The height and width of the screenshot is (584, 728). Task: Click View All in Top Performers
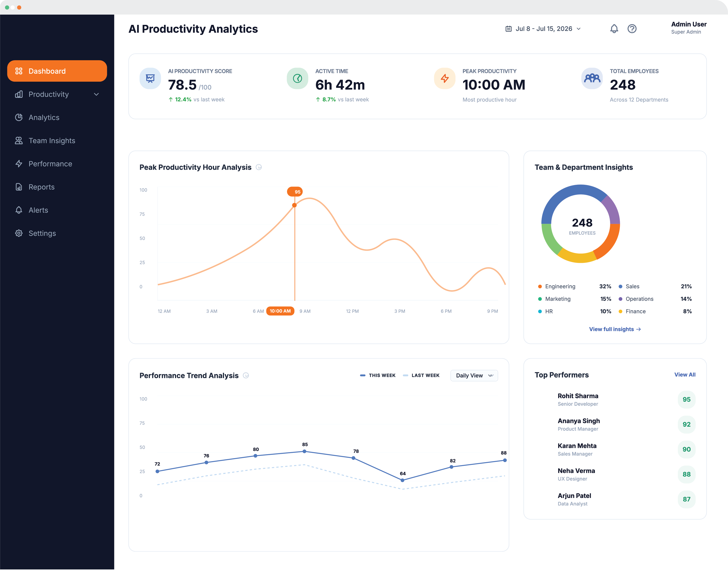coord(685,375)
